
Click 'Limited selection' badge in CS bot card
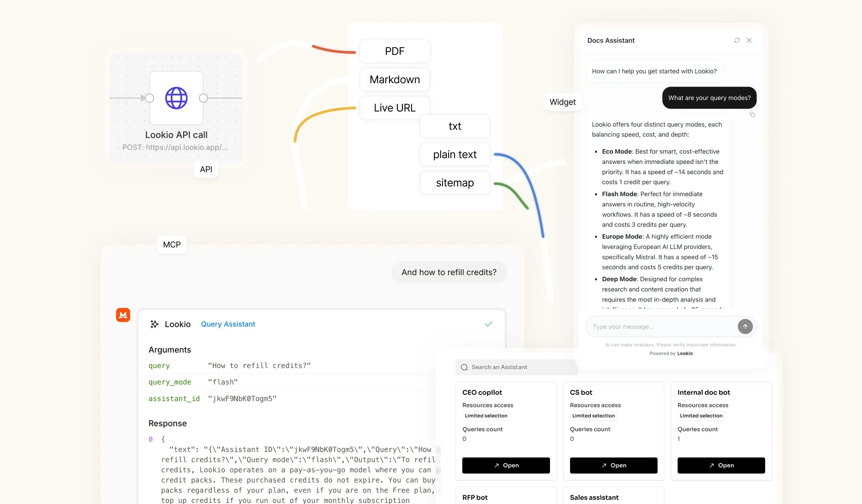point(593,416)
